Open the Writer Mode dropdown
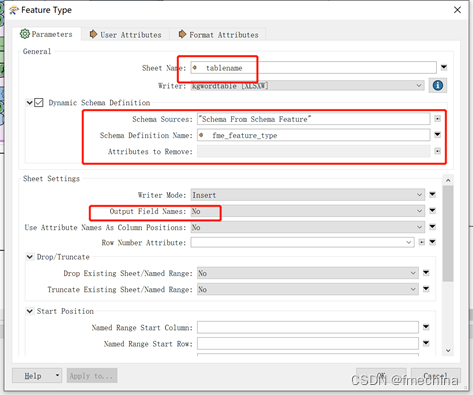 307,195
